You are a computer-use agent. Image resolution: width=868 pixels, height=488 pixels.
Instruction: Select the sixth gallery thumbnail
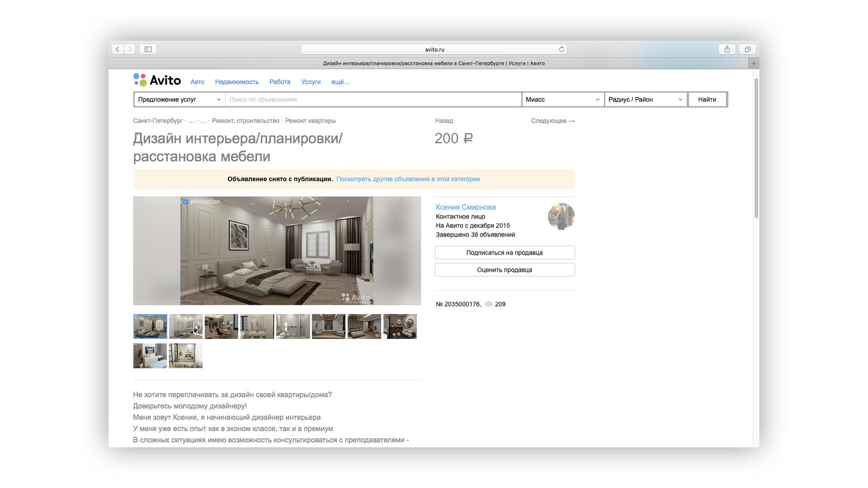[x=329, y=326]
